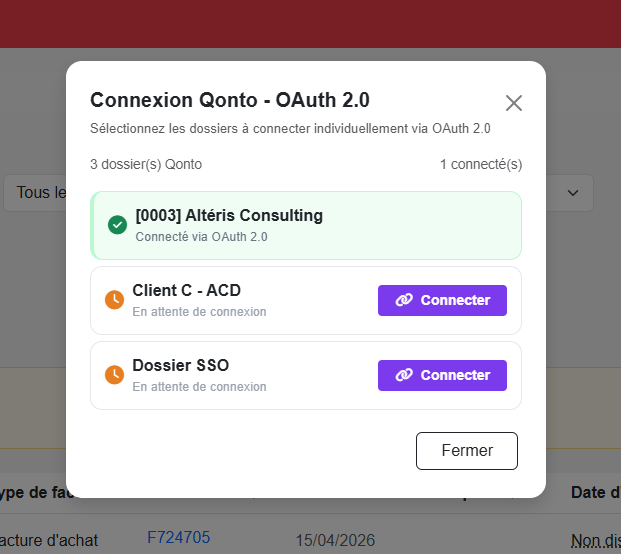Click orange pending clock icon for Dossier SSO
This screenshot has width=621, height=554.
114,375
